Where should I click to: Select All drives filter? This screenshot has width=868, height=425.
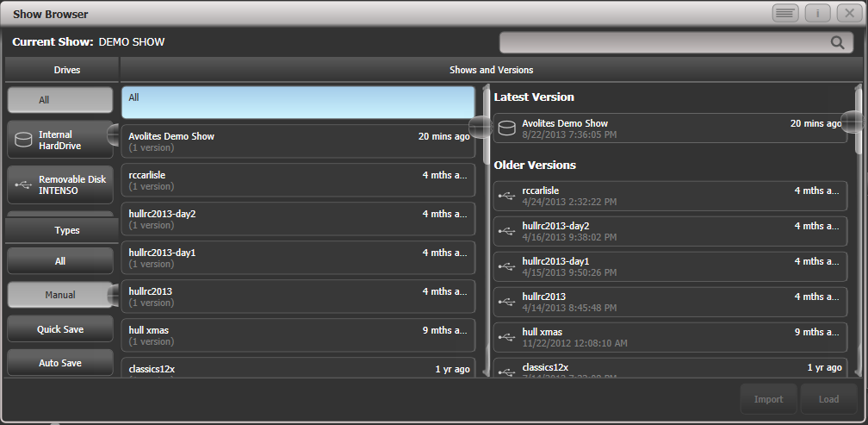pyautogui.click(x=59, y=100)
